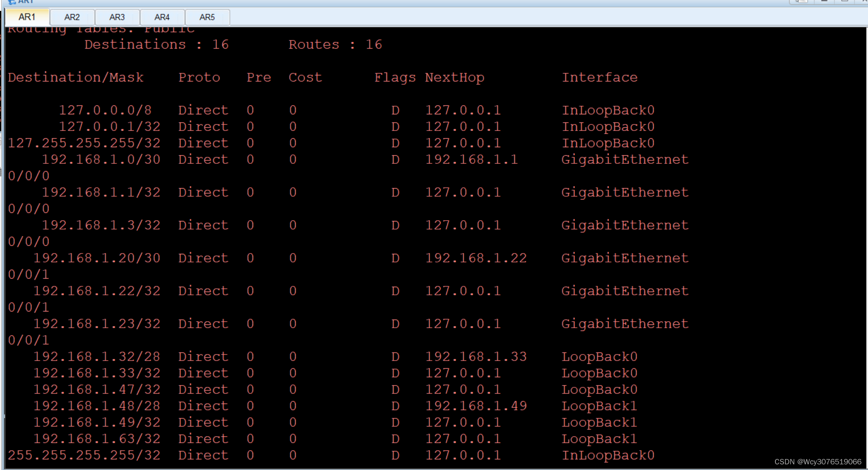Click the Flags column header text

[x=395, y=77]
